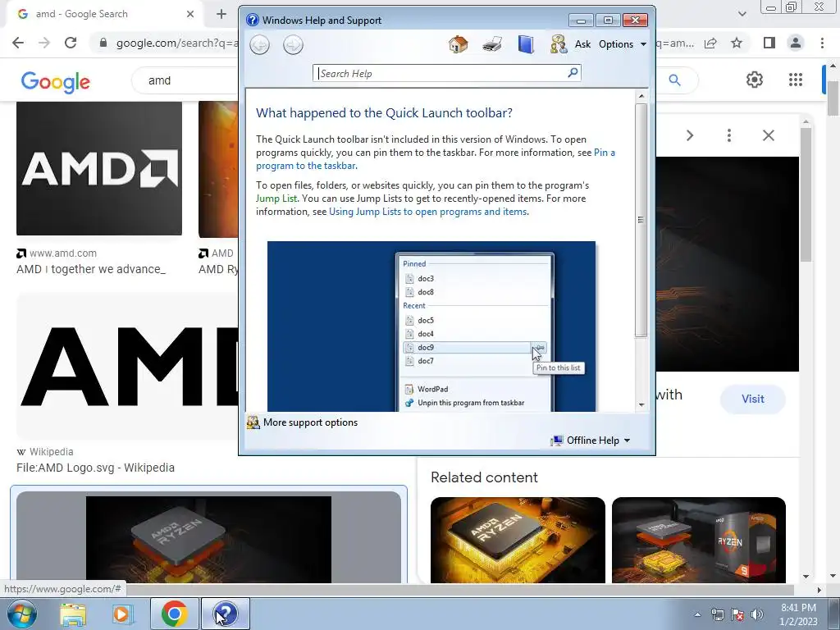Click the Visit button in preview panel

coord(753,399)
